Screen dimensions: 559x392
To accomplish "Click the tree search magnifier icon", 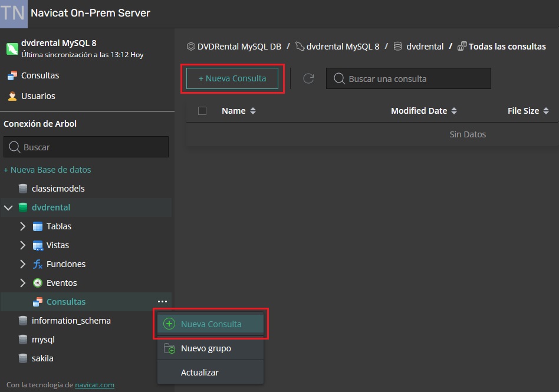I will point(14,147).
